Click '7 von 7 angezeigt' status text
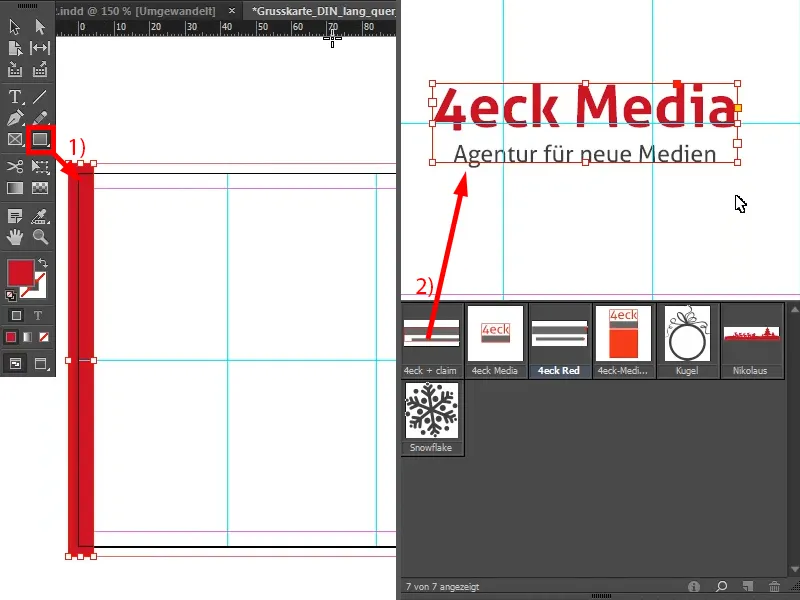Screen dimensions: 800x600 pos(442,587)
